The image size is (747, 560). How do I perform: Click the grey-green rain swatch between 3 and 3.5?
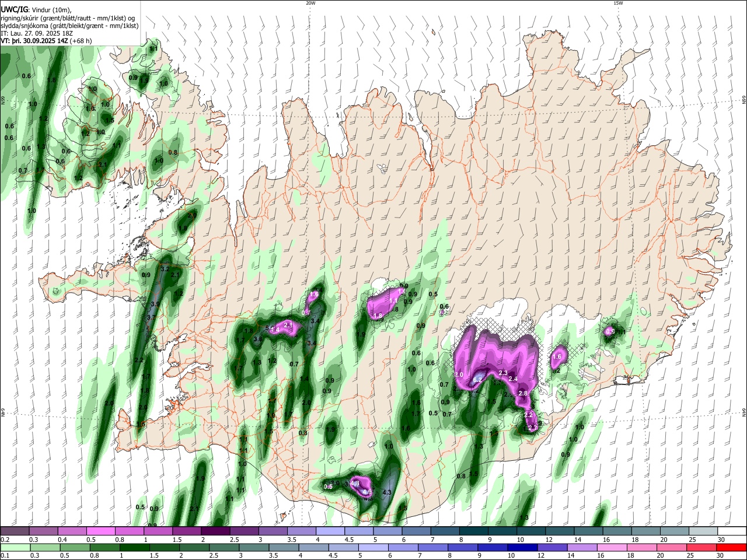(x=253, y=547)
